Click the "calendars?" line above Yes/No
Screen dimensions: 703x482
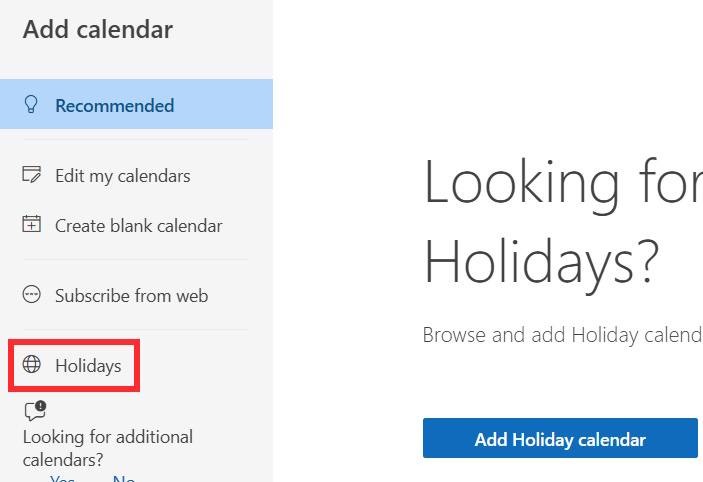[64, 460]
